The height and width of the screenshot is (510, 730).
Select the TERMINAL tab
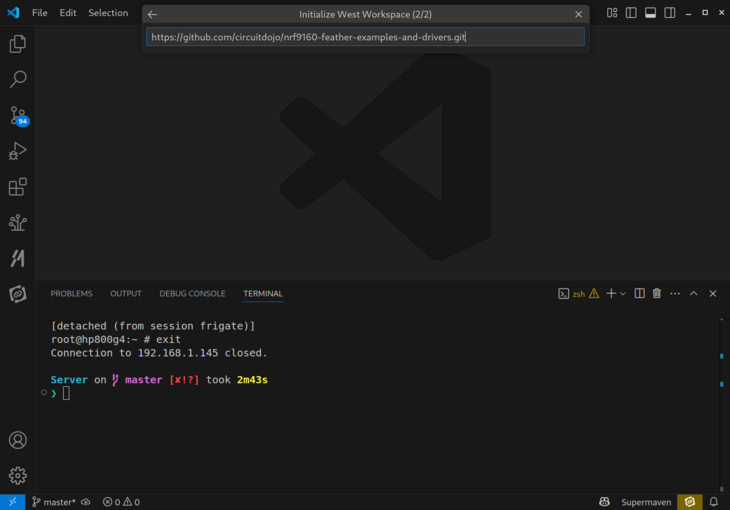tap(263, 293)
